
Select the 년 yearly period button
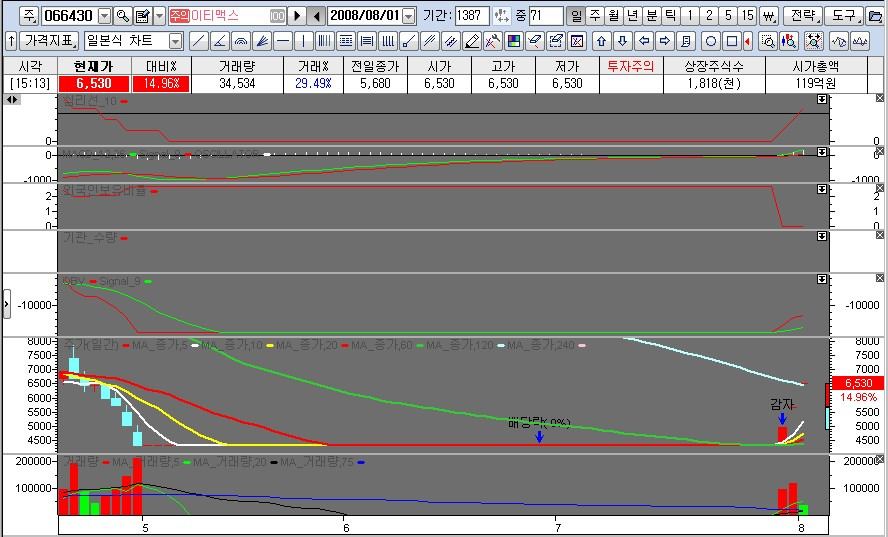coord(633,16)
